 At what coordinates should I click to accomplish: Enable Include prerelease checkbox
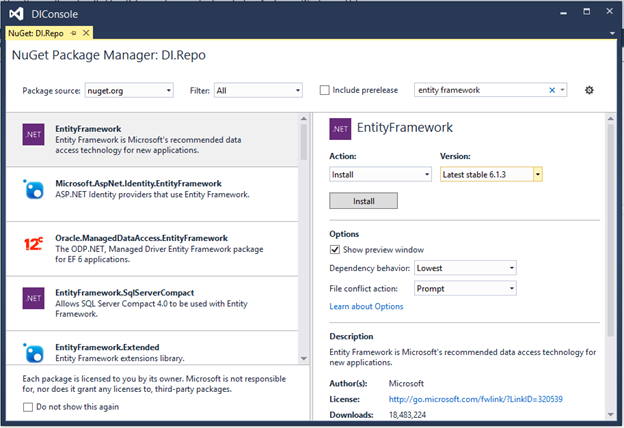point(325,90)
